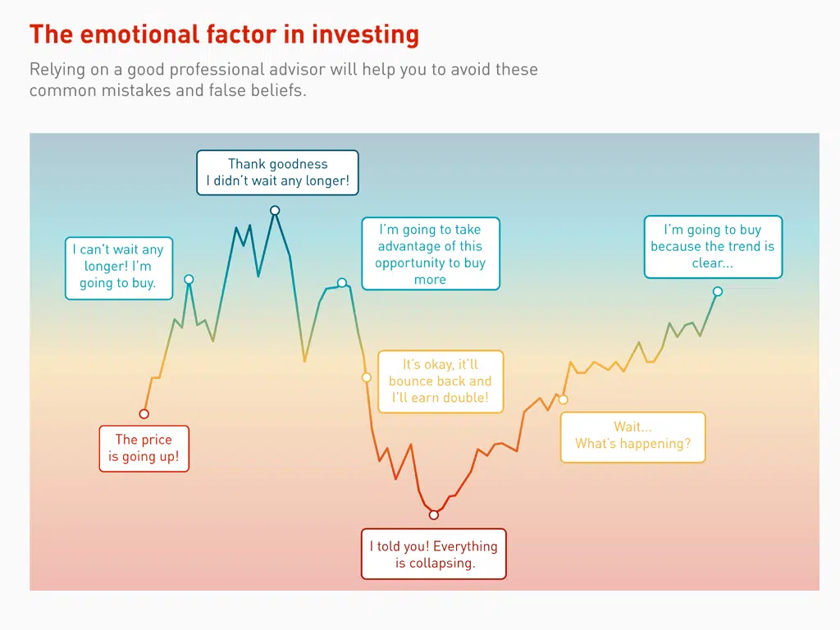
Task: Select "I told you! Everything is collapsing." callout
Action: point(434,555)
